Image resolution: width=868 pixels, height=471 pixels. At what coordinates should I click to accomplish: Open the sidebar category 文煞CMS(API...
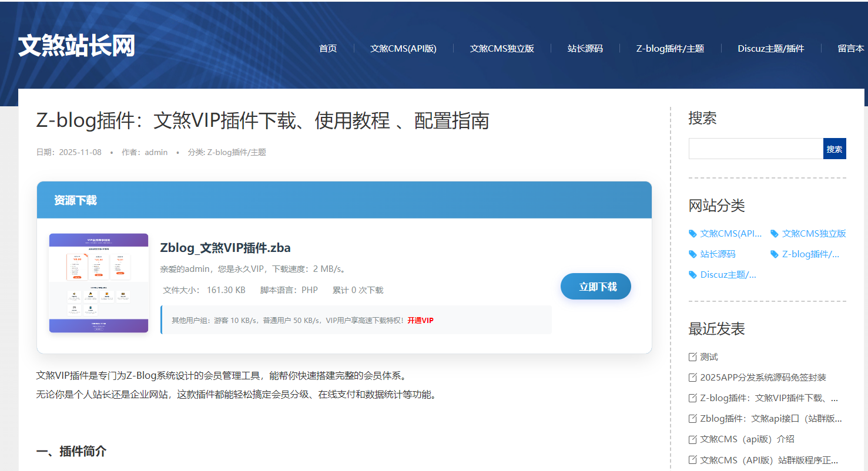pos(731,234)
